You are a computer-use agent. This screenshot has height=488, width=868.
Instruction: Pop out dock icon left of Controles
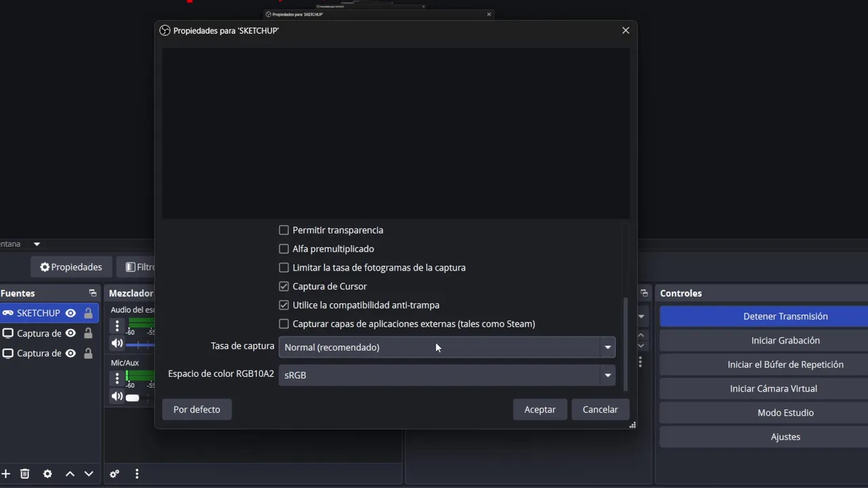coord(644,293)
